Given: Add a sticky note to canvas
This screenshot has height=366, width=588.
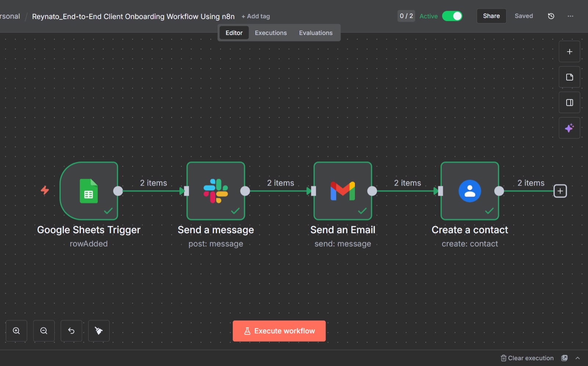Looking at the screenshot, I should click(x=570, y=77).
